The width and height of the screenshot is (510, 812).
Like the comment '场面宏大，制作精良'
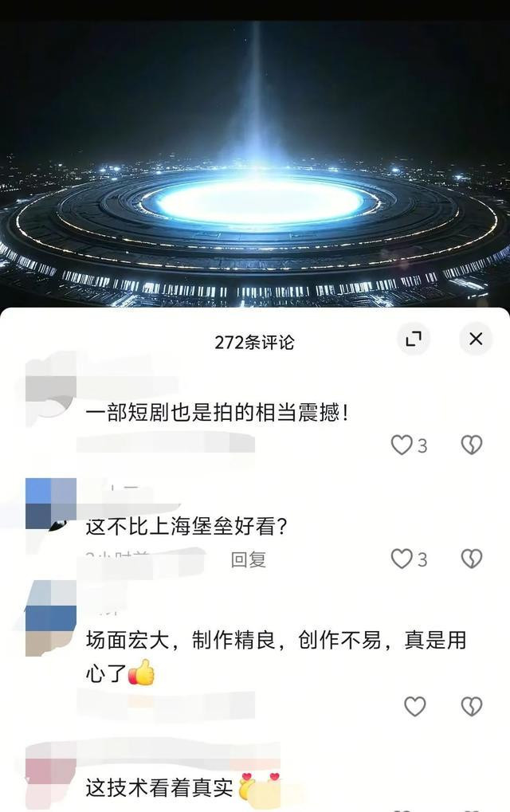tap(414, 706)
